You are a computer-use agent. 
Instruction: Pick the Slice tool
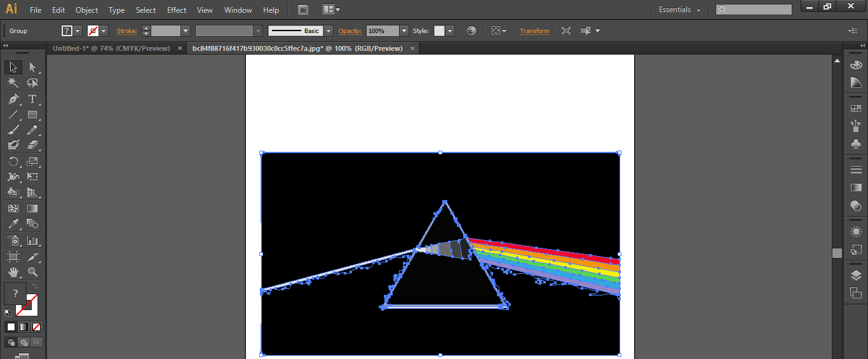point(32,257)
